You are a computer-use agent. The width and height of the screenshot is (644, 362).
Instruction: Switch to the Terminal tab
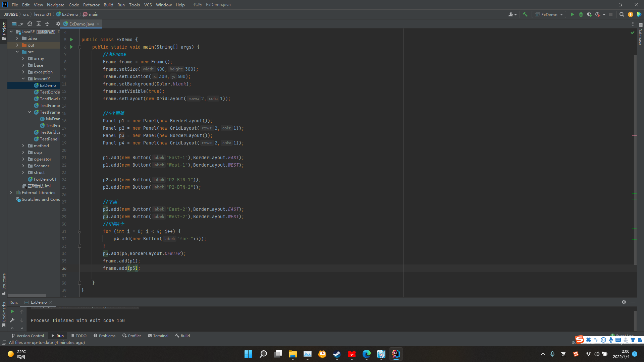click(158, 336)
